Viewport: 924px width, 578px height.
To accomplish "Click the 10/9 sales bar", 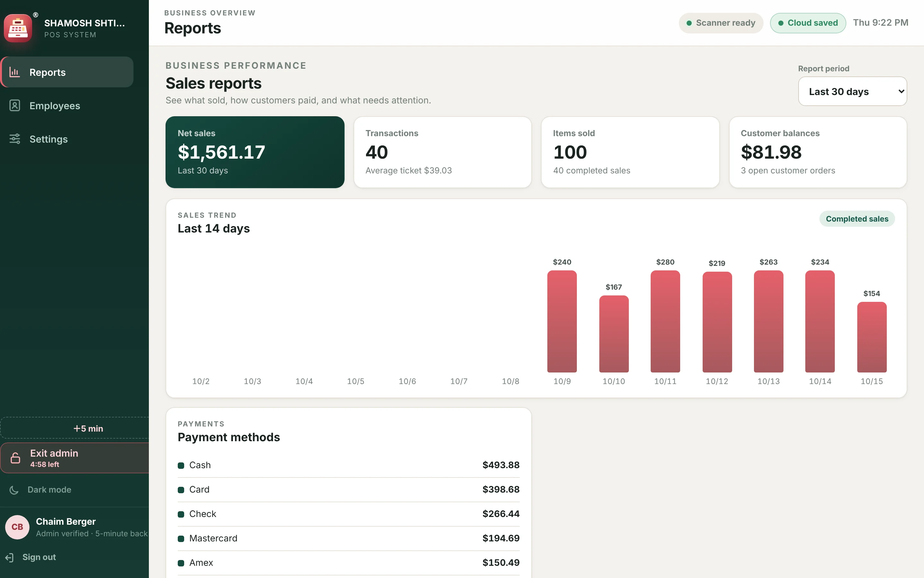I will point(562,321).
